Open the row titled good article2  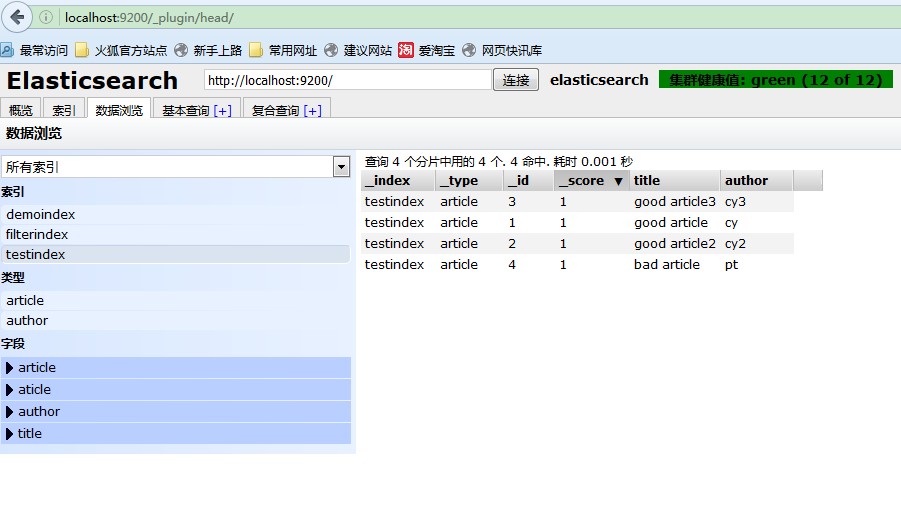tap(577, 244)
